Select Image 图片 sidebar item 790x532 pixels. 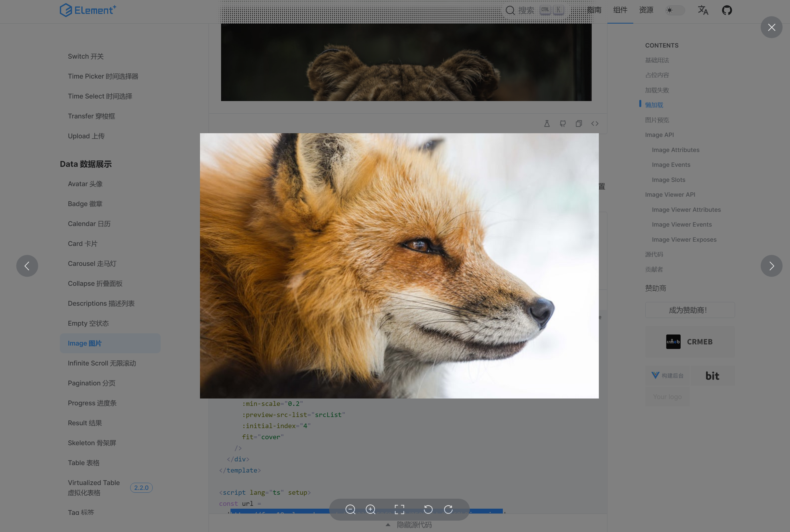click(110, 343)
